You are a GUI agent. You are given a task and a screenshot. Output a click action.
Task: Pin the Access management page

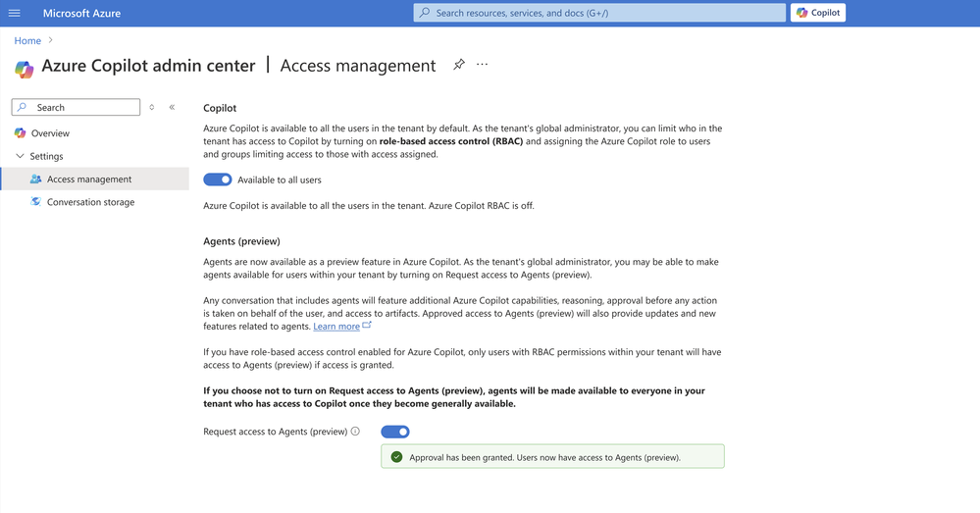tap(458, 65)
